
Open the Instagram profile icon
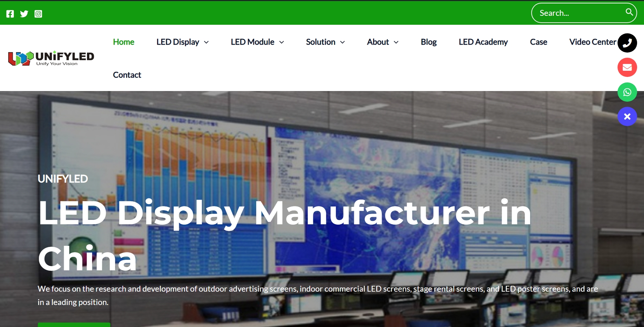coord(38,14)
